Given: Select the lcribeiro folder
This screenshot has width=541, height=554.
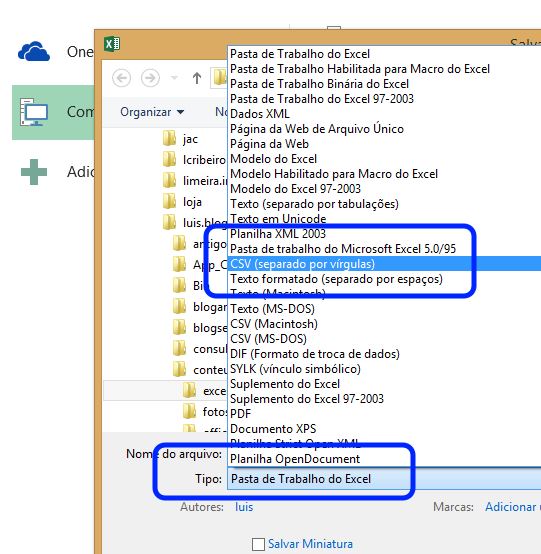Looking at the screenshot, I should [194, 160].
